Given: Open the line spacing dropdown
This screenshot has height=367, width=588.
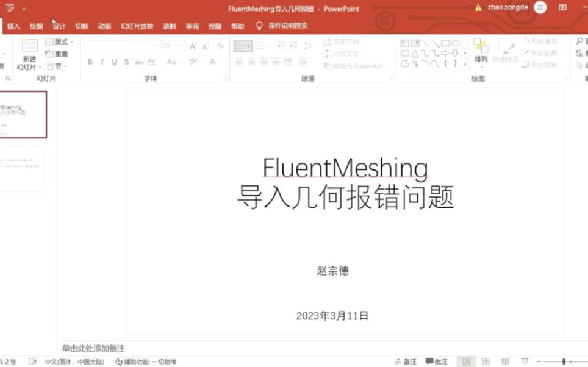Looking at the screenshot, I should pos(308,46).
